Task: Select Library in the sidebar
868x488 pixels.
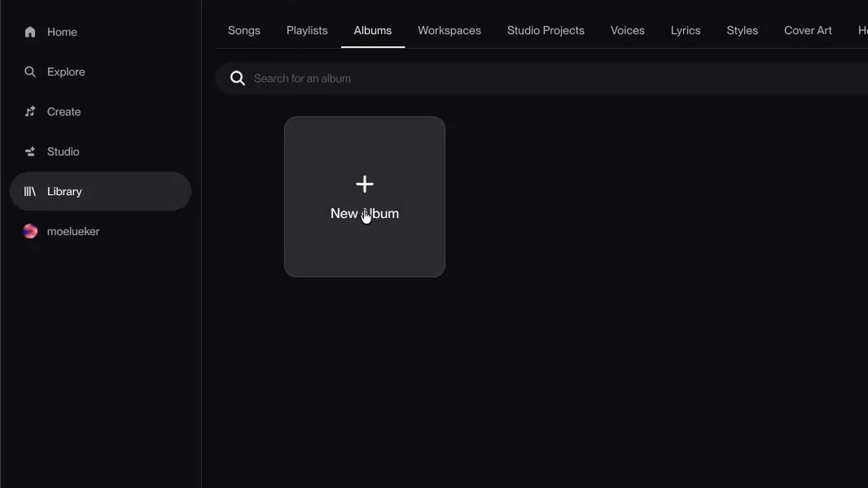Action: [x=100, y=191]
